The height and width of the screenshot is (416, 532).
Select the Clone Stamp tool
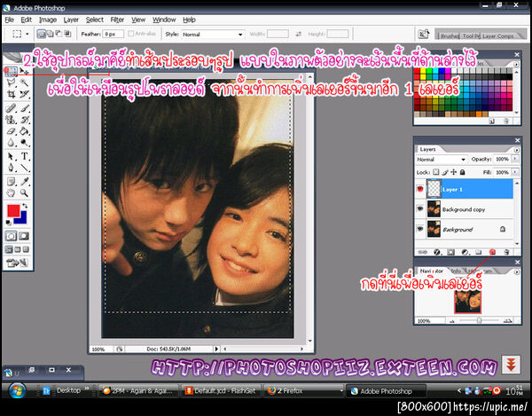click(x=11, y=120)
